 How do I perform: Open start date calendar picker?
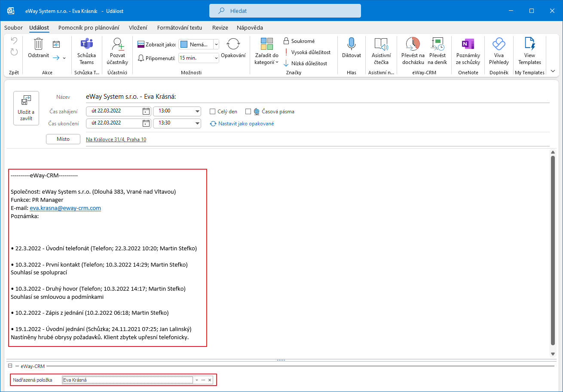(146, 111)
